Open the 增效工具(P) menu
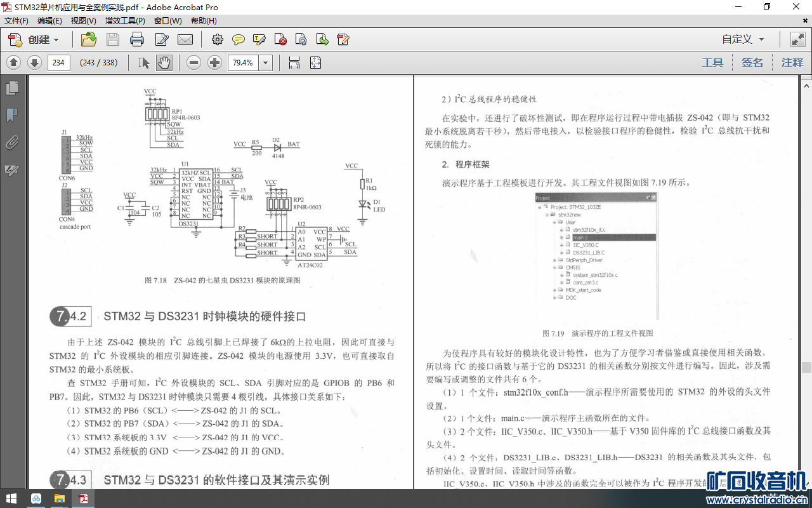This screenshot has height=508, width=812. pos(125,21)
